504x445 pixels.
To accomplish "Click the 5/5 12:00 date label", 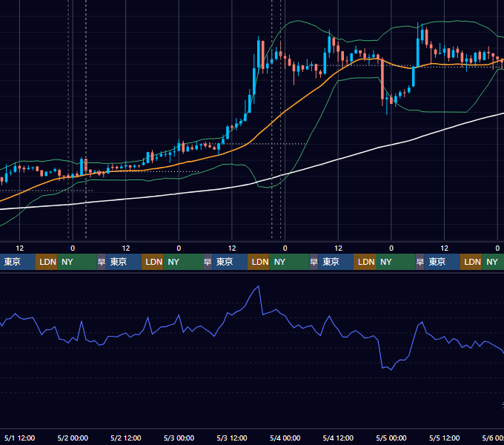I will 444,438.
